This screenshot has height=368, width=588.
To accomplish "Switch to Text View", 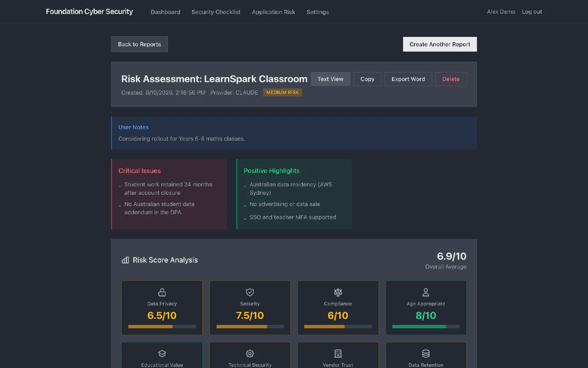I will [x=331, y=79].
